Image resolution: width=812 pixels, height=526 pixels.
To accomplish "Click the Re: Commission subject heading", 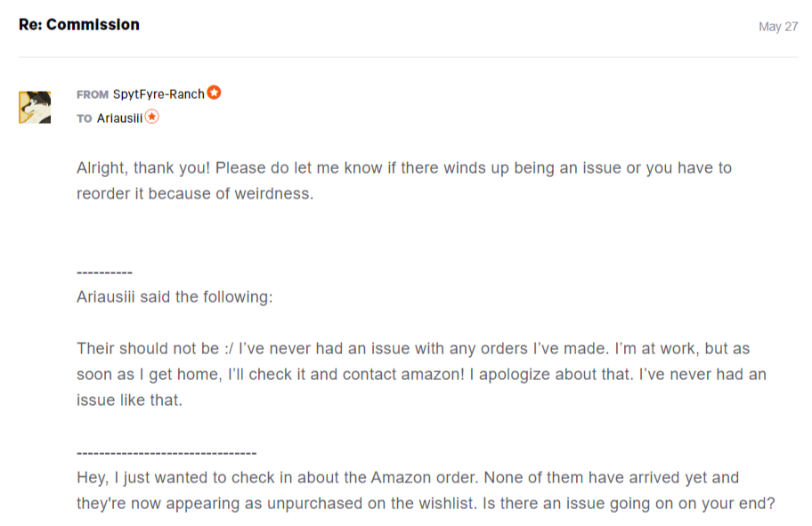I will click(x=79, y=25).
